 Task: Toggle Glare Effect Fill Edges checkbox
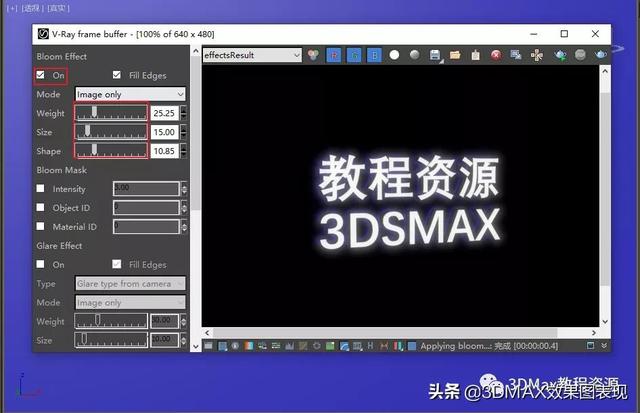[117, 264]
